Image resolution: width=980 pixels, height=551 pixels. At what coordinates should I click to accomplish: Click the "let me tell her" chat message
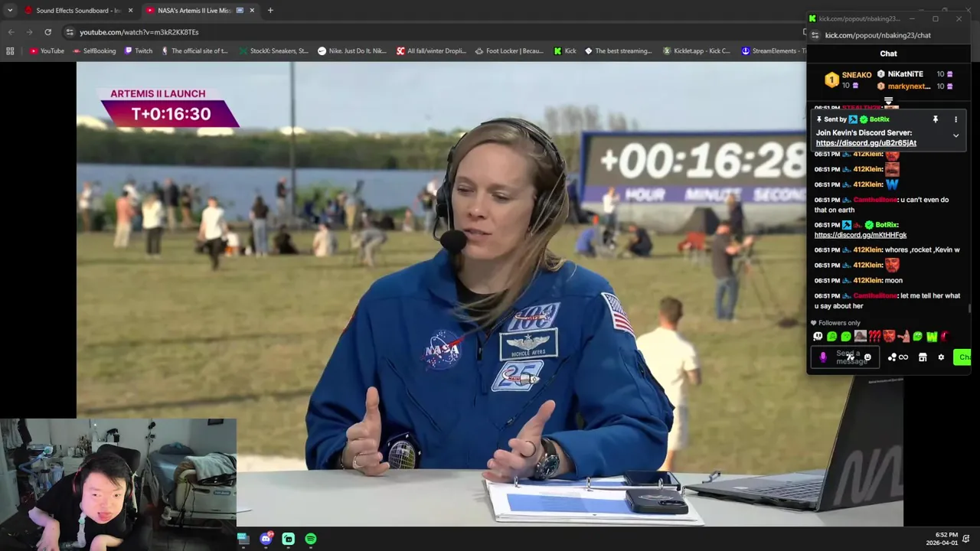pyautogui.click(x=887, y=301)
